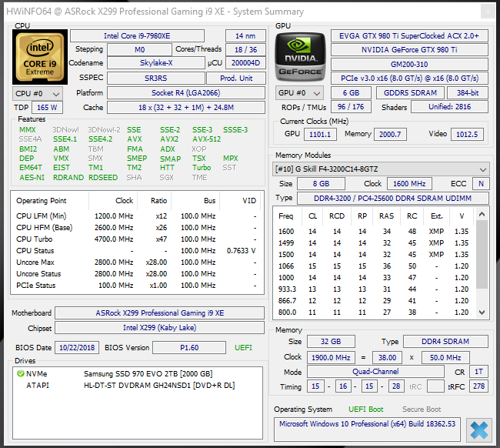Click the 14 nm process field
The image size is (500, 448).
click(x=245, y=35)
